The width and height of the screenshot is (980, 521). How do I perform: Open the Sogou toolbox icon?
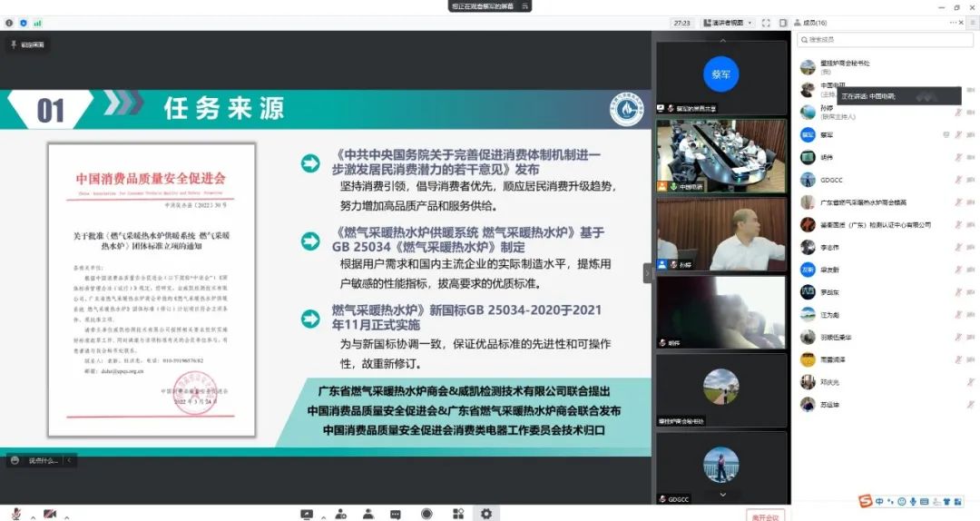tap(958, 502)
